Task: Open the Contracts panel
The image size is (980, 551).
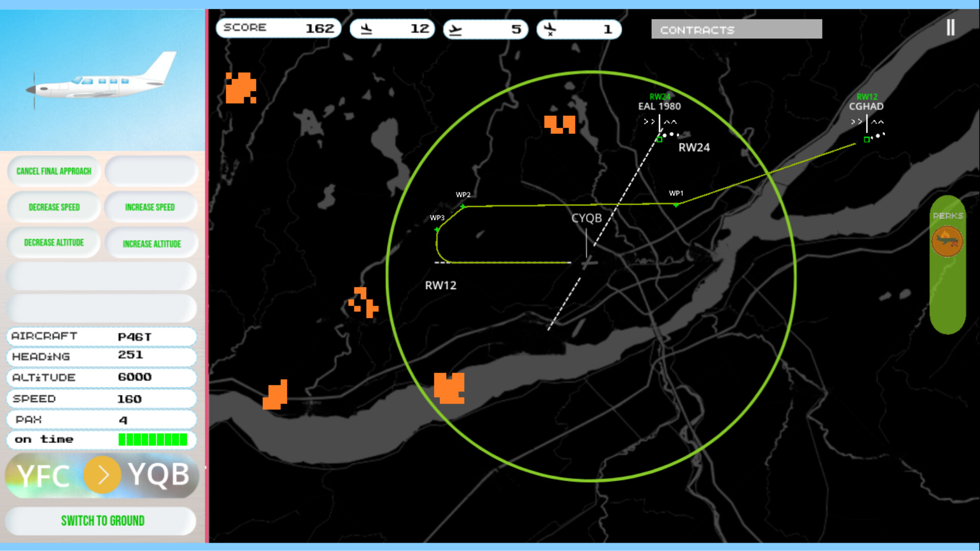Action: point(736,29)
